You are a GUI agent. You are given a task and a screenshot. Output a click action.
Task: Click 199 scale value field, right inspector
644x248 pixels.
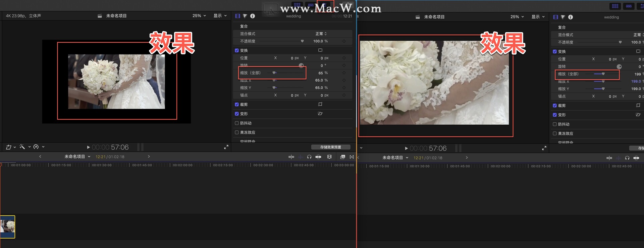pos(638,74)
